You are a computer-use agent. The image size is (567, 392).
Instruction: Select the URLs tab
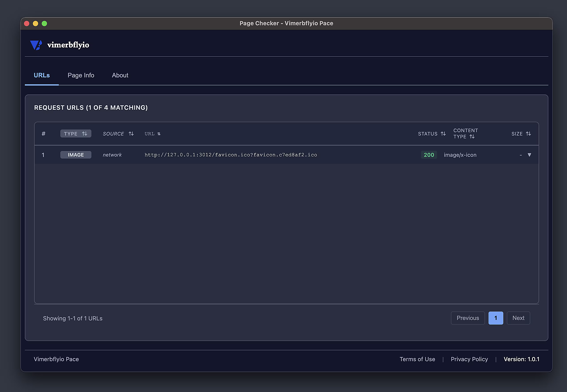tap(42, 75)
